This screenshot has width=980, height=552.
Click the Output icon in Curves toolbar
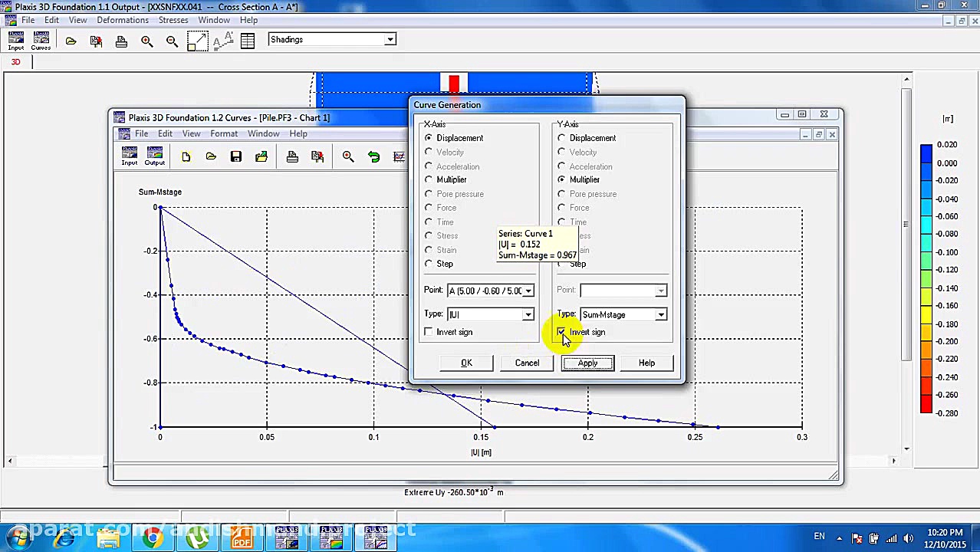point(154,156)
